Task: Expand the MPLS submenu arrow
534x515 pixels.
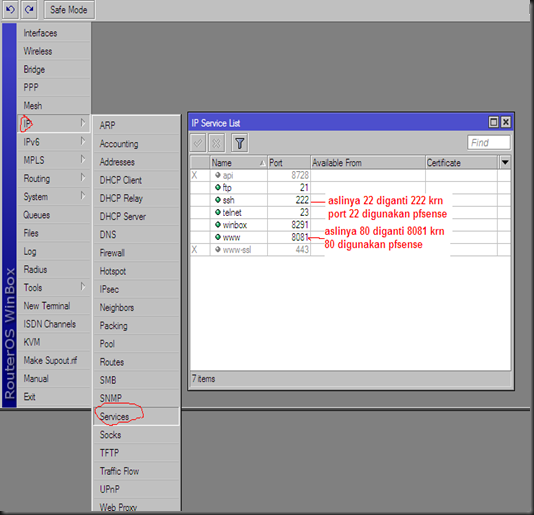Action: click(x=83, y=159)
